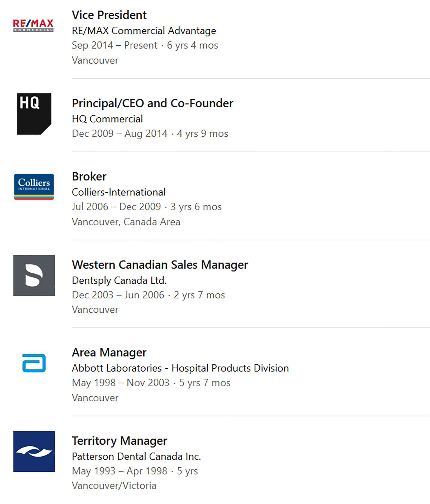
Task: Open the Vice President position title
Action: pos(109,15)
